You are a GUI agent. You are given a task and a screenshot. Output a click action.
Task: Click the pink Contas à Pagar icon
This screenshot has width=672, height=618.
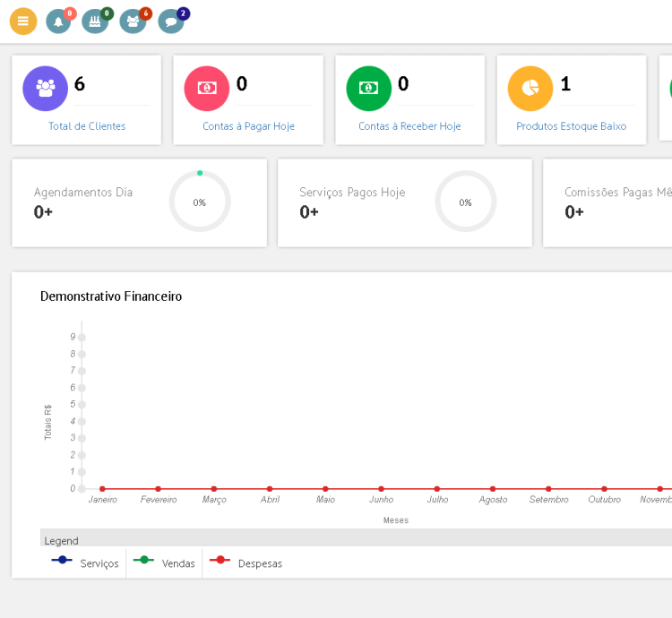[207, 88]
